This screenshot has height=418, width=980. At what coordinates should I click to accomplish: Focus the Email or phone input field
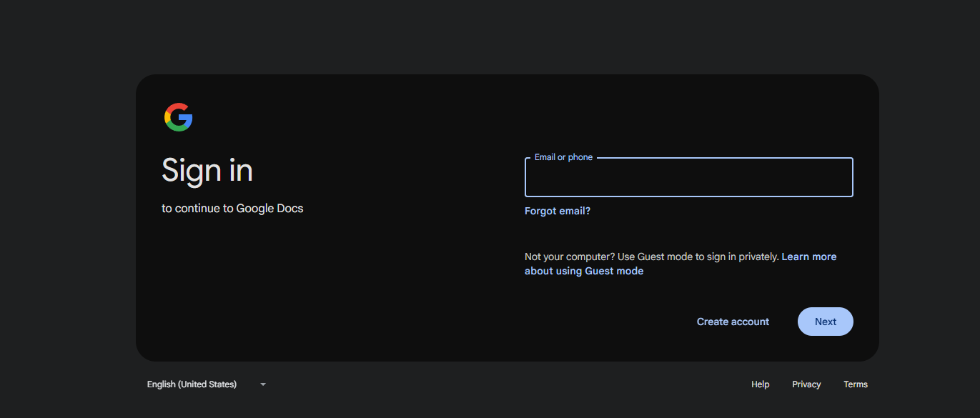tap(688, 178)
